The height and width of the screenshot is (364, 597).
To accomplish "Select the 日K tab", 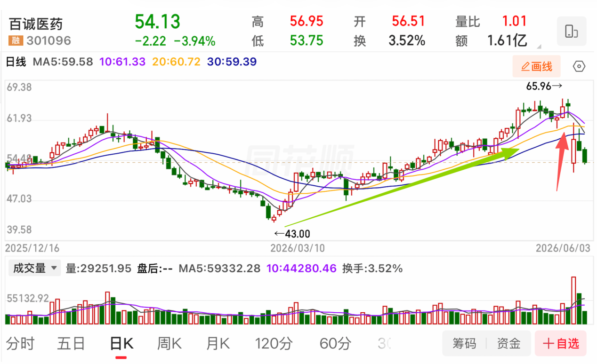I will tap(121, 344).
